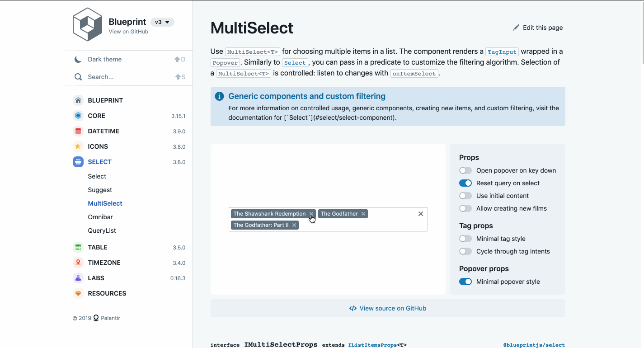Click the TABLE grid icon in sidebar
The height and width of the screenshot is (348, 644).
tap(78, 247)
